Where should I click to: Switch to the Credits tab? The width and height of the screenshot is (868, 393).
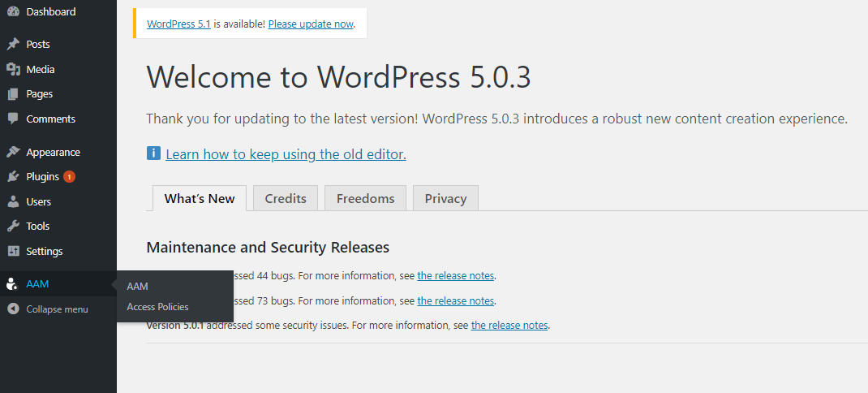pyautogui.click(x=286, y=198)
